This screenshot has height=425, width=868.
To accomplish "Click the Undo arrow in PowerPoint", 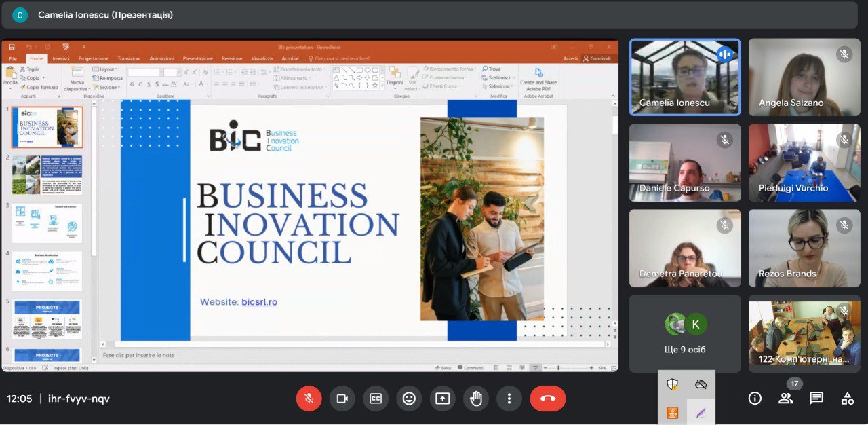I will [28, 47].
